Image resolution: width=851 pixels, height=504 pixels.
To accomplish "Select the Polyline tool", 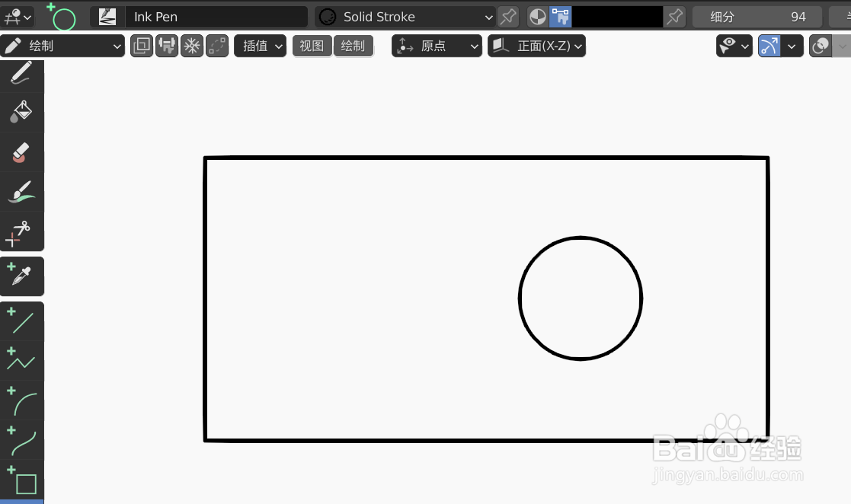I will [21, 361].
